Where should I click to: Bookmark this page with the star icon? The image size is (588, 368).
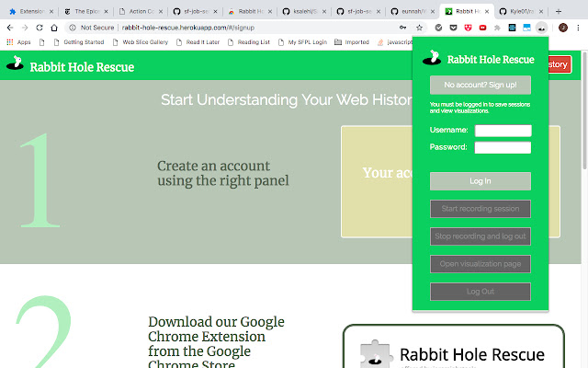pos(419,28)
